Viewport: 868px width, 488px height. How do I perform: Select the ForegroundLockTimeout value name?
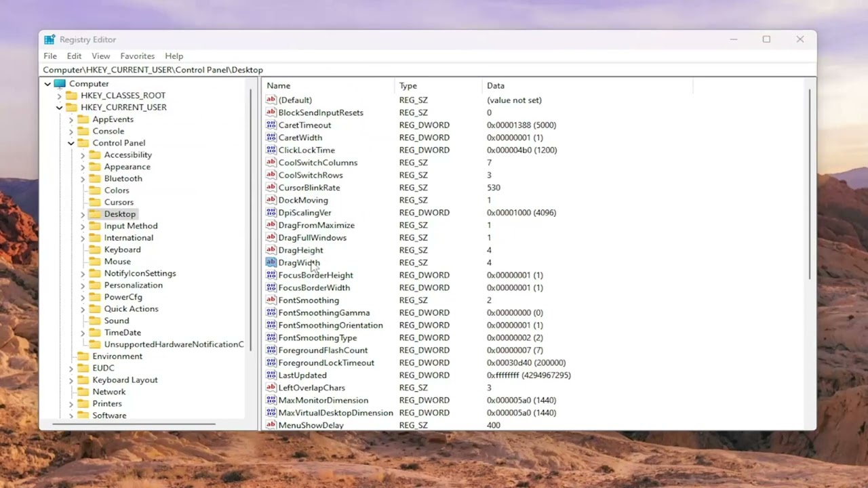[x=326, y=363]
